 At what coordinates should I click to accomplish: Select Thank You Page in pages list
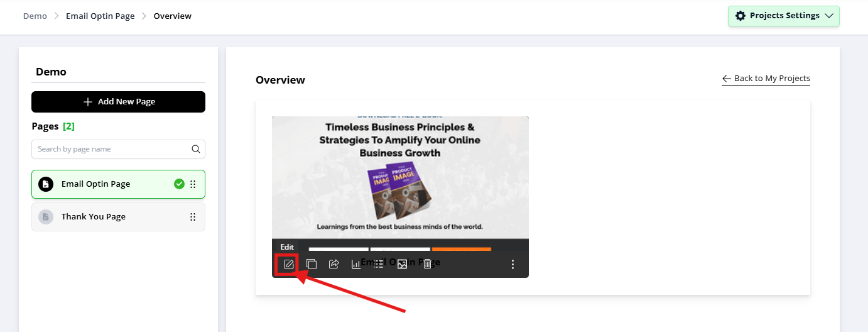click(118, 216)
